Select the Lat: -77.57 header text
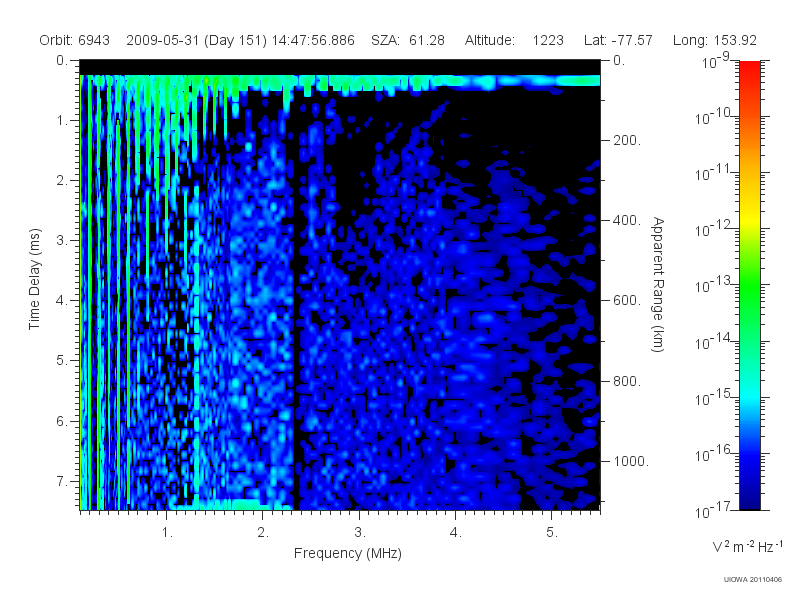The width and height of the screenshot is (800, 600). pos(618,40)
